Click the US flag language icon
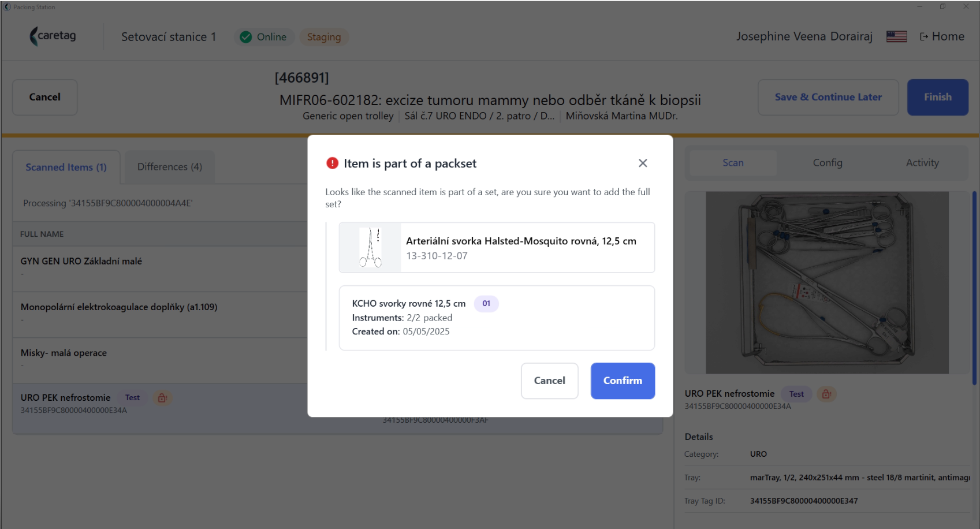Image resolution: width=980 pixels, height=529 pixels. click(897, 36)
